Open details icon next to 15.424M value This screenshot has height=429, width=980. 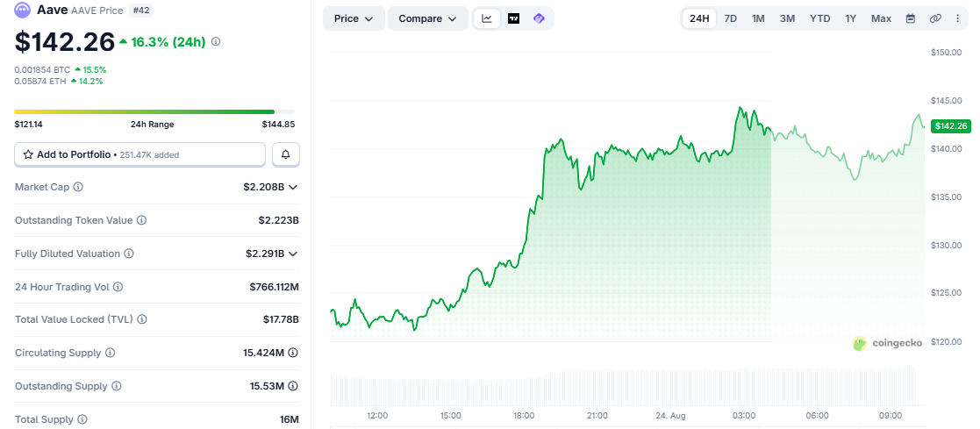coord(292,353)
